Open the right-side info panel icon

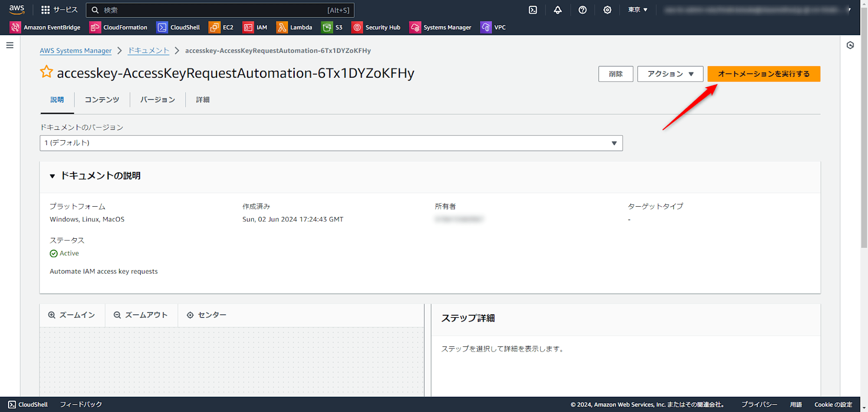pos(850,45)
